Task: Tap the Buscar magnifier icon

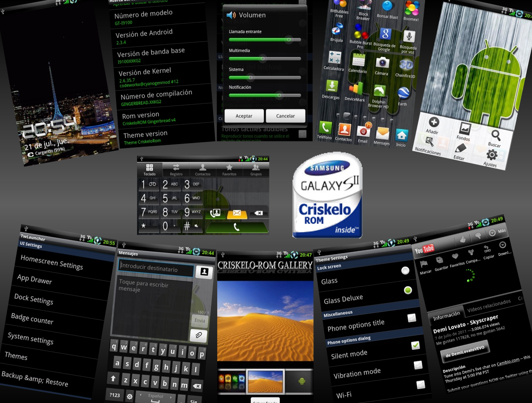Action: point(496,135)
